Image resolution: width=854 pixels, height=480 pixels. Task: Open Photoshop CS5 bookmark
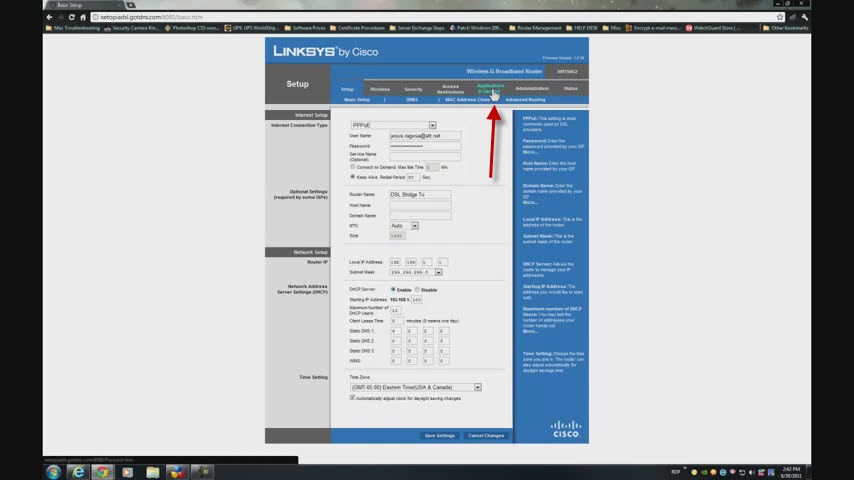pyautogui.click(x=192, y=28)
